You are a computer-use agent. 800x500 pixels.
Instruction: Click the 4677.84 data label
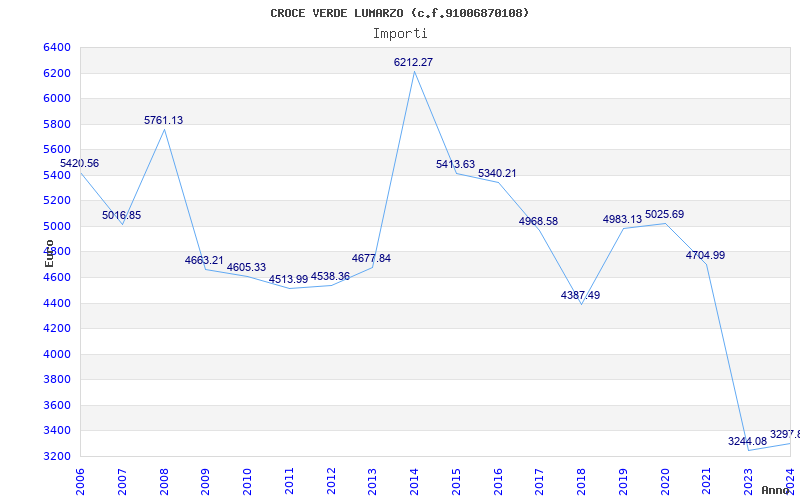[x=371, y=259]
